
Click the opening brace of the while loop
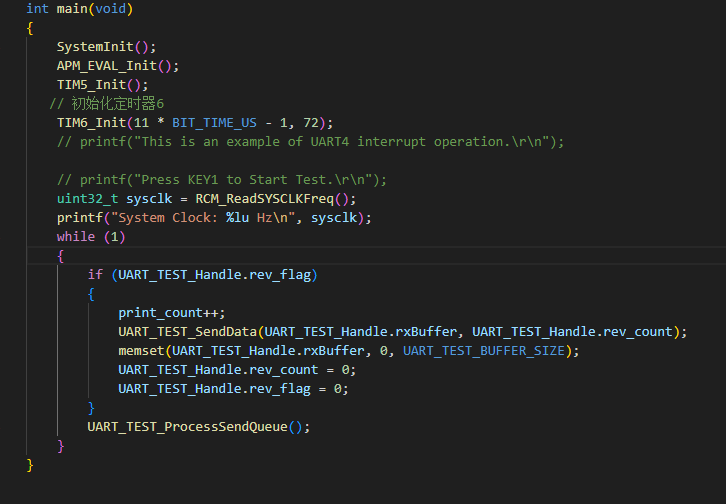click(x=60, y=256)
